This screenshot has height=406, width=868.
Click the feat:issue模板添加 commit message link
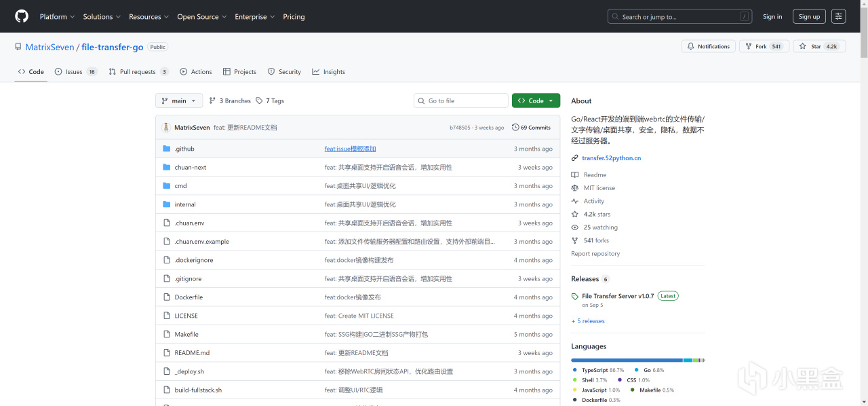[350, 149]
